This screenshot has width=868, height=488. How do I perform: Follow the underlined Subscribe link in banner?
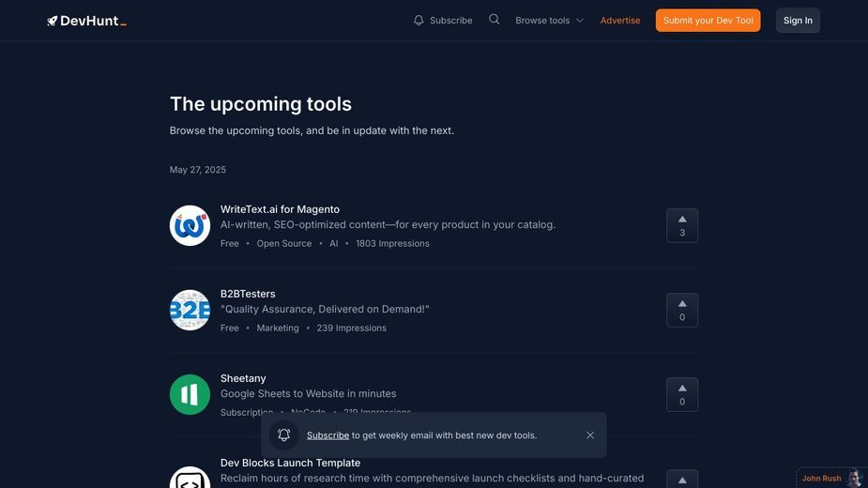click(x=327, y=435)
